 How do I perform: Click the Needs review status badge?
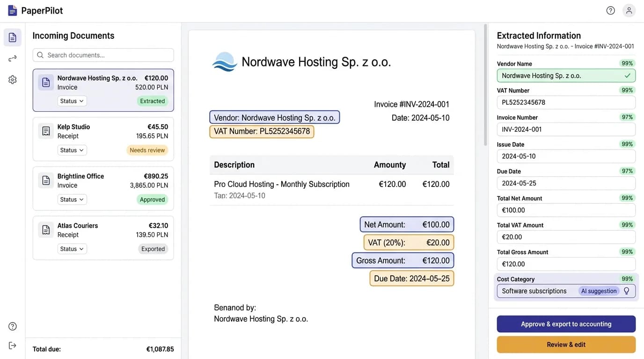147,150
